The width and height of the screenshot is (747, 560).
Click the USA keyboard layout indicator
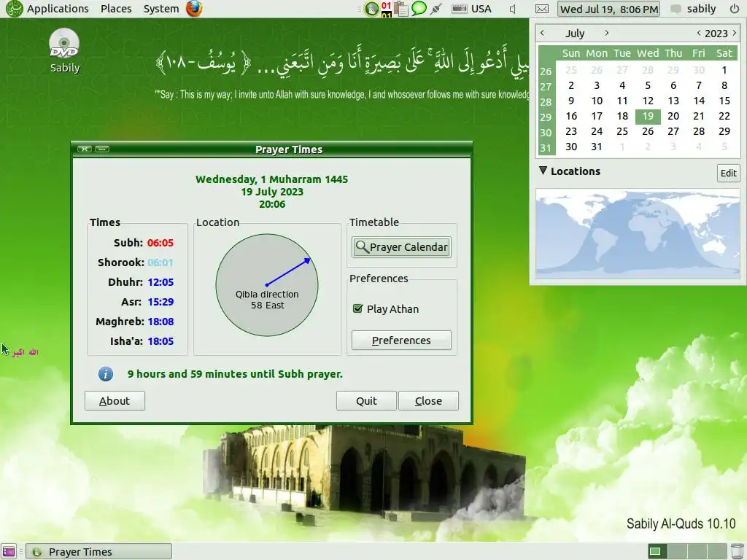[471, 9]
